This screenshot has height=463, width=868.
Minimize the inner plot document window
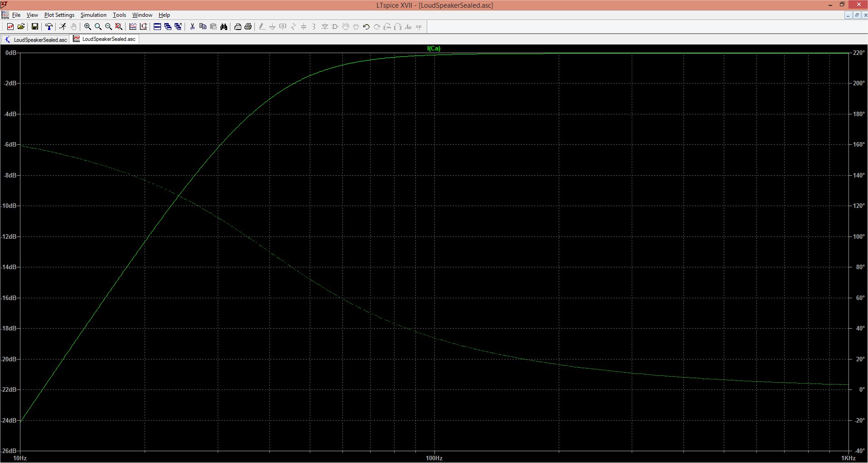click(848, 15)
